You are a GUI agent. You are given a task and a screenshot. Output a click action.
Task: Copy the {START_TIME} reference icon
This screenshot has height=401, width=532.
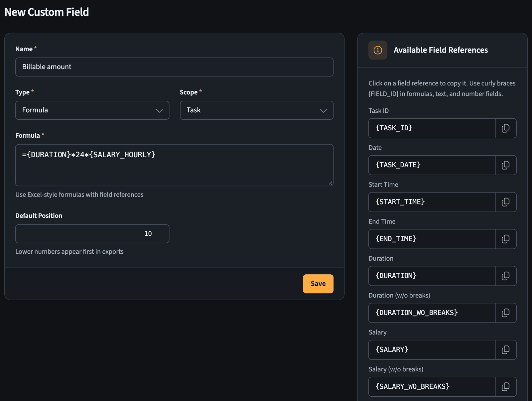point(506,202)
